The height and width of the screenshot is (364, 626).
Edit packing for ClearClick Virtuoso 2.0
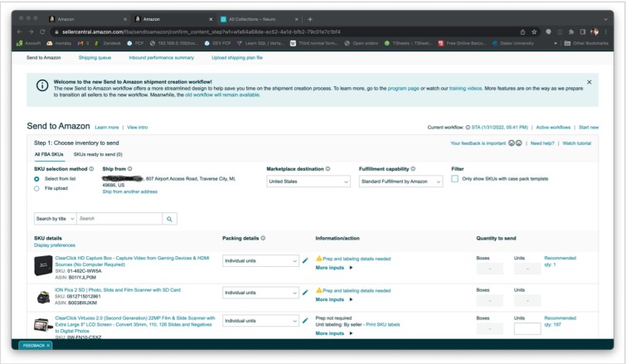[305, 321]
